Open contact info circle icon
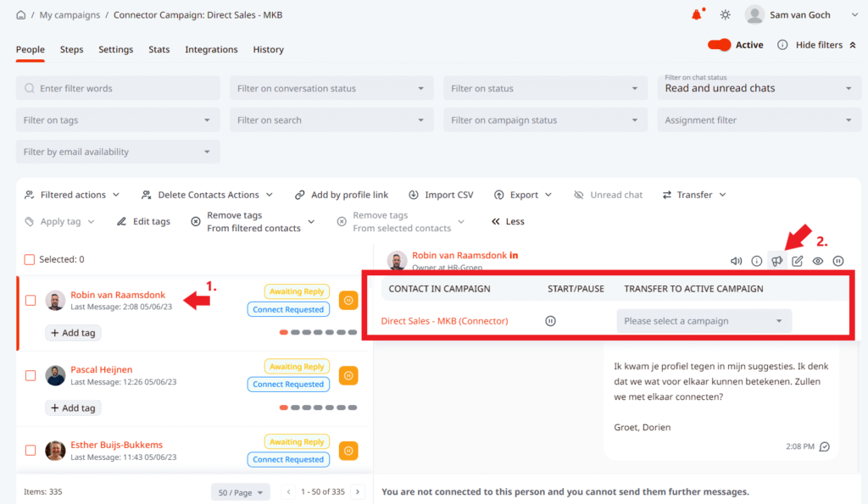 pyautogui.click(x=756, y=261)
